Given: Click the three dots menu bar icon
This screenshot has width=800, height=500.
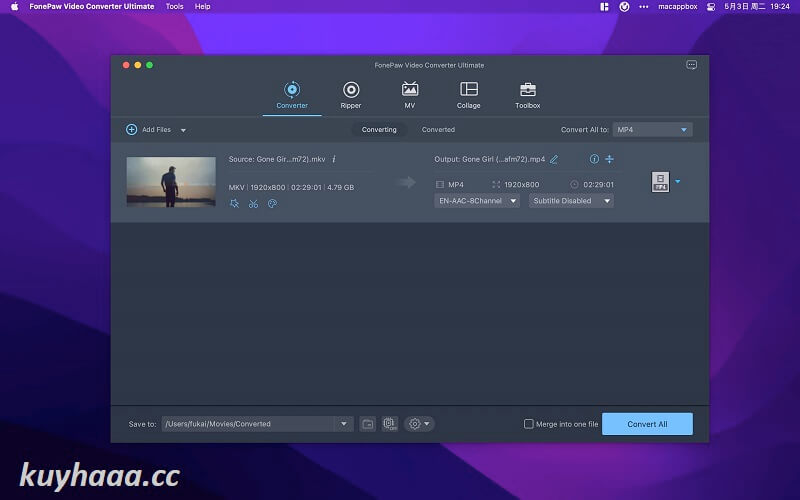Looking at the screenshot, I should pos(644,7).
